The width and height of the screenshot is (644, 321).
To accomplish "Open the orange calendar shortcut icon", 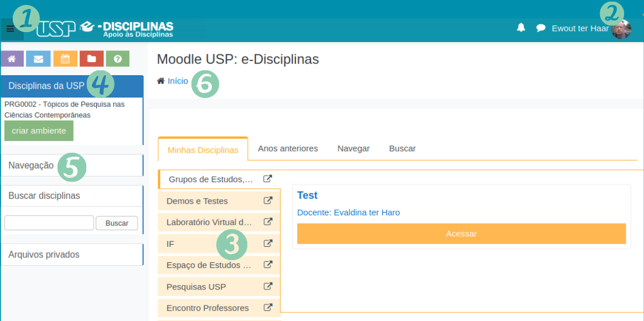I will [65, 59].
